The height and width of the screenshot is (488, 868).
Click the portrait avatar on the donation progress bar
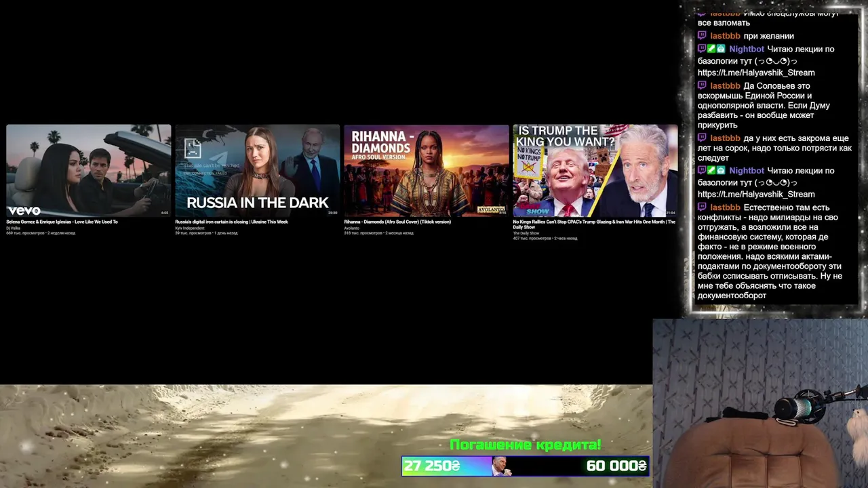click(501, 466)
